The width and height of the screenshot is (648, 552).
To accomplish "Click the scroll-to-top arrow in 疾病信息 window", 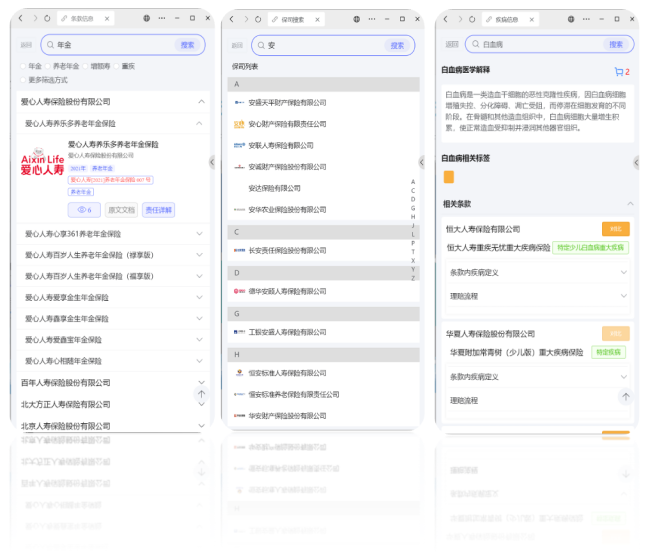I will (626, 397).
